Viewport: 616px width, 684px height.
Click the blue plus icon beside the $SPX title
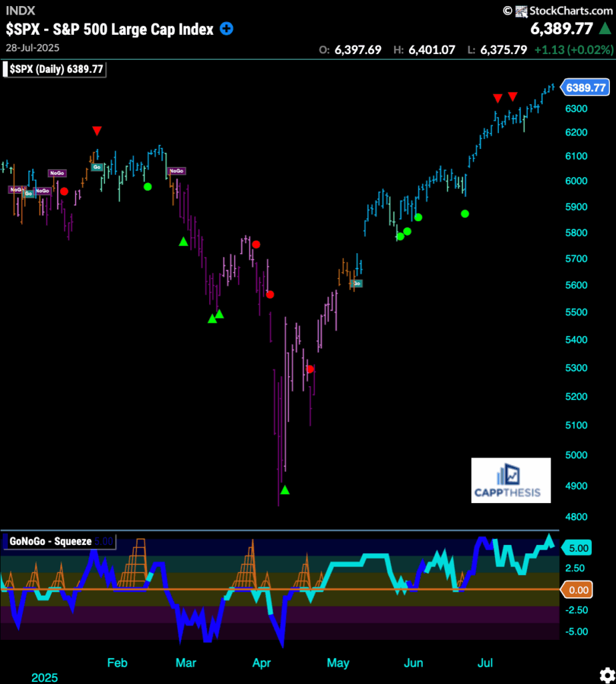coord(227,29)
